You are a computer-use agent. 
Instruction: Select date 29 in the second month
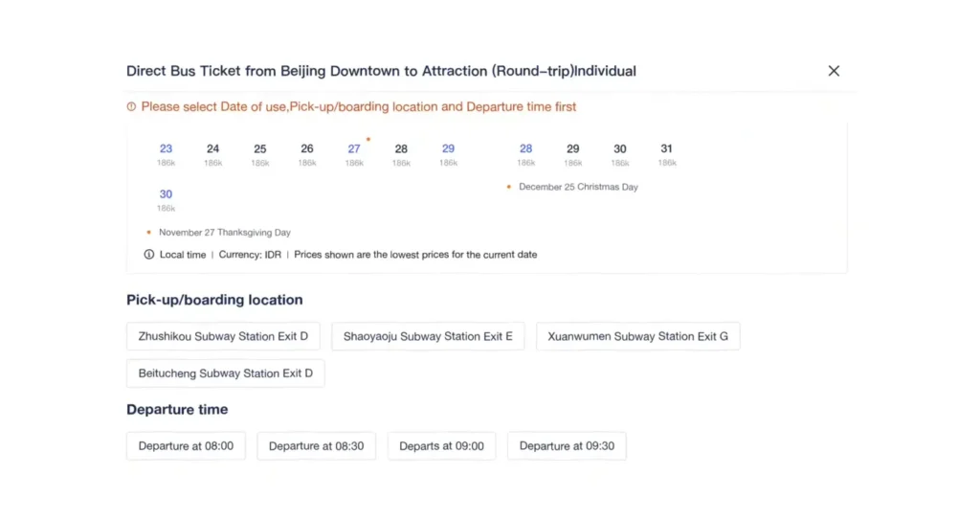[x=572, y=153]
